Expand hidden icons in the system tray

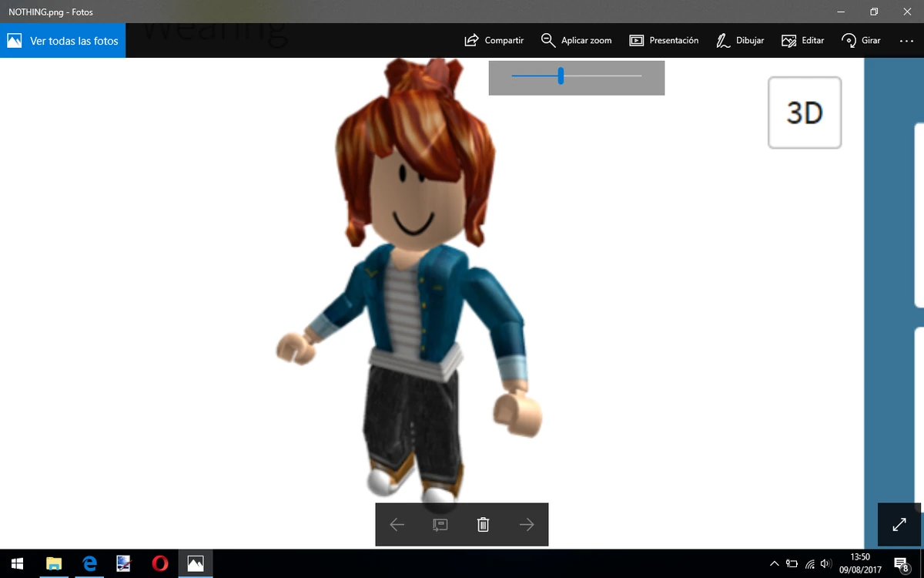coord(775,563)
